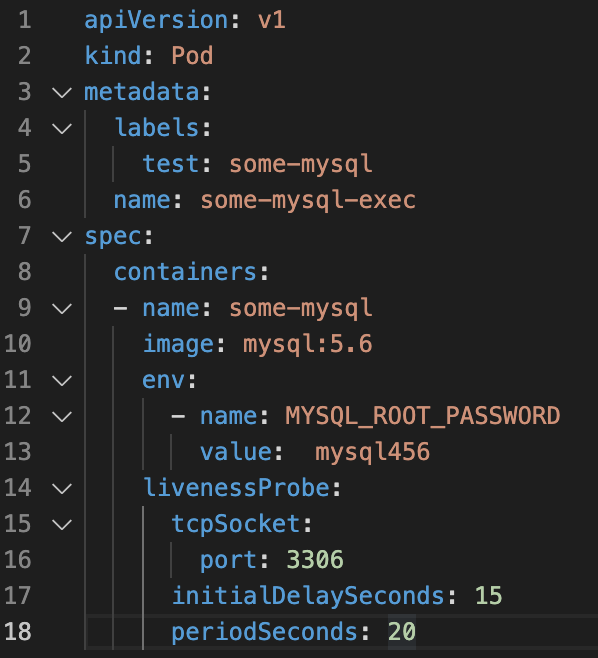
Task: Fold the spec block chevron
Action: pyautogui.click(x=62, y=237)
